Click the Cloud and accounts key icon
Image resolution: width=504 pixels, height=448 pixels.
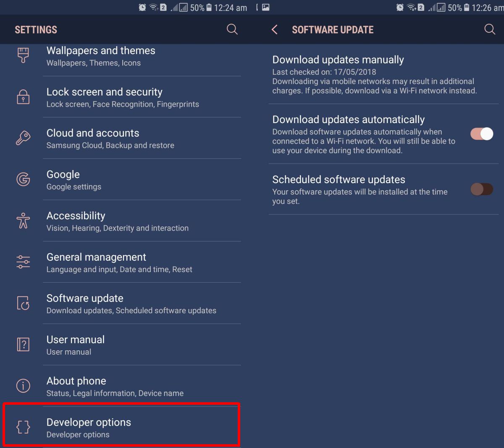click(23, 138)
